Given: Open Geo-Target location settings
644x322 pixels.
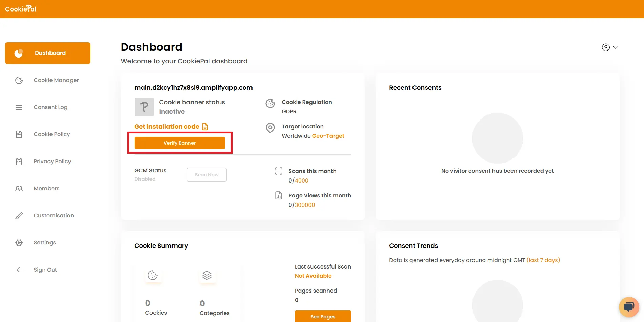Looking at the screenshot, I should 328,136.
